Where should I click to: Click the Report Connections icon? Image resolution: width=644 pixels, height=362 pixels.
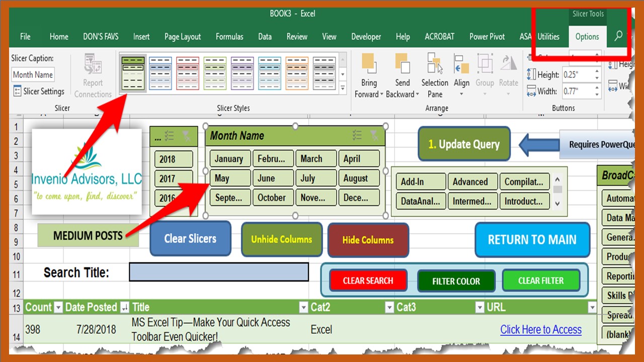click(93, 65)
